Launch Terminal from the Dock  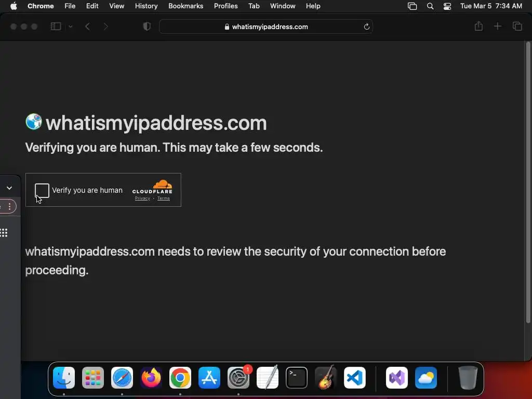pos(297,378)
